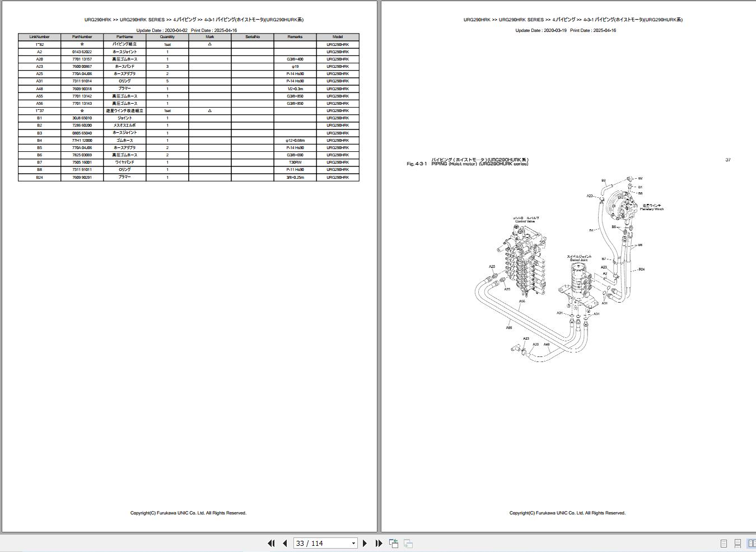Select part number 7701 13143
This screenshot has width=756, height=552.
pyautogui.click(x=82, y=103)
